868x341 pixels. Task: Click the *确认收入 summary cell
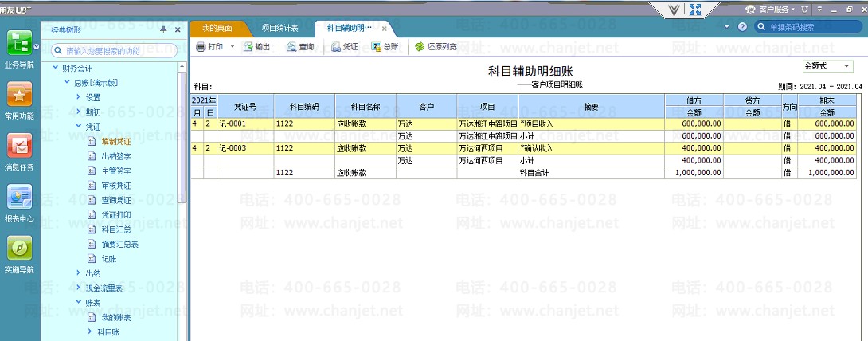[591, 148]
